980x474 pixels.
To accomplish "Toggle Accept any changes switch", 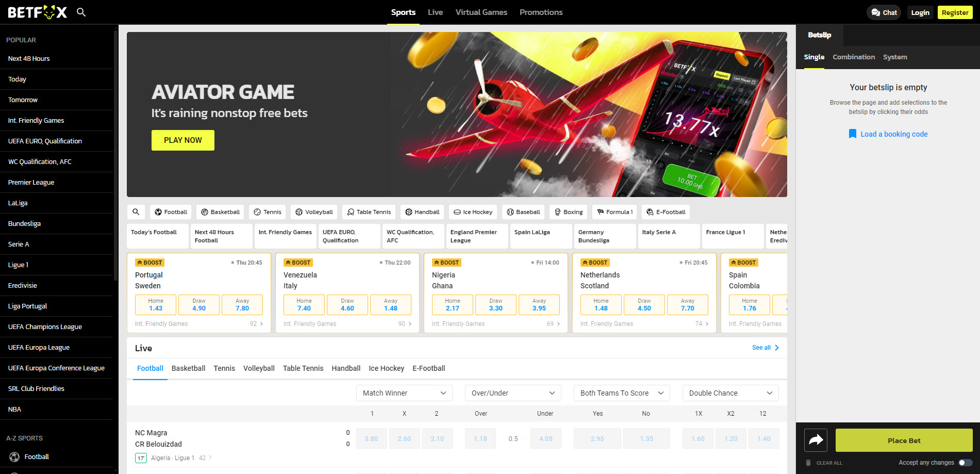I will point(966,463).
